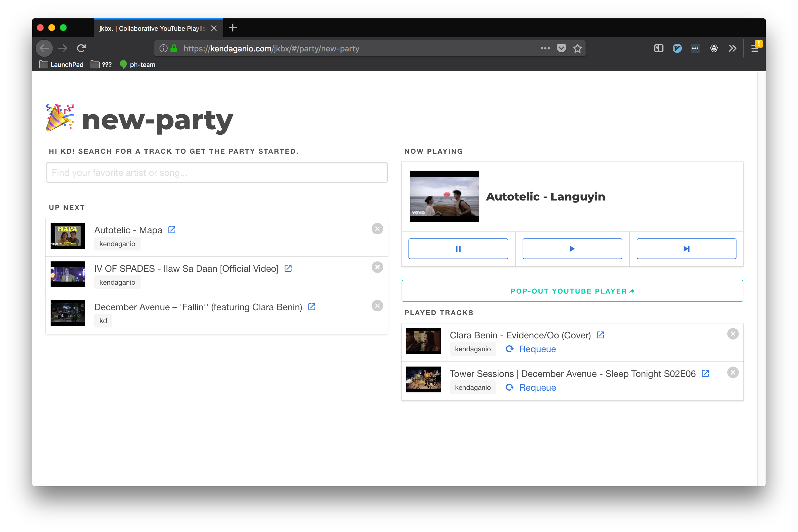Pause the currently playing track
Screen dimensions: 798x532
coord(458,249)
